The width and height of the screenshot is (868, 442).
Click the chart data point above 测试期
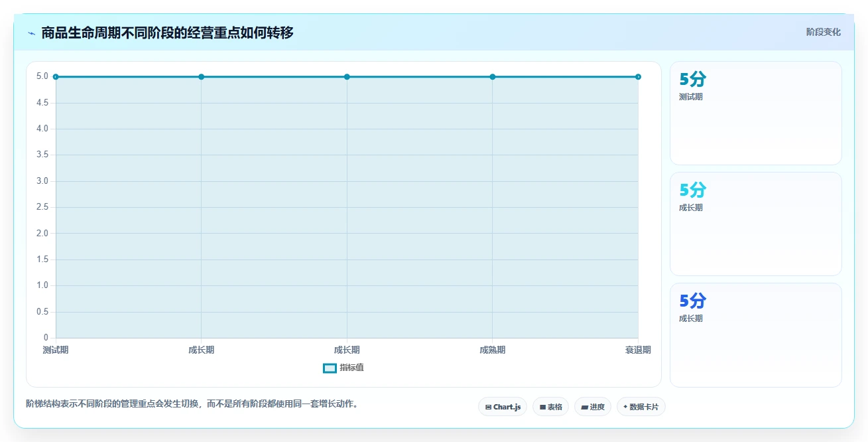click(x=56, y=77)
